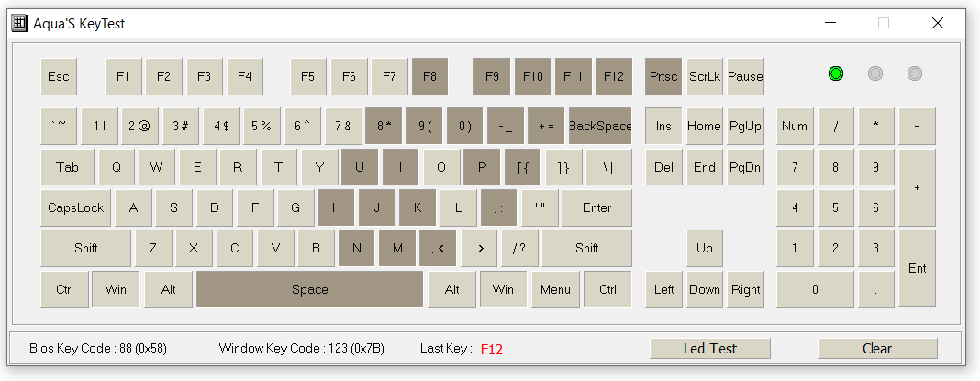Viewport: 980px width, 381px height.
Task: Click the ScrLk key
Action: point(705,76)
